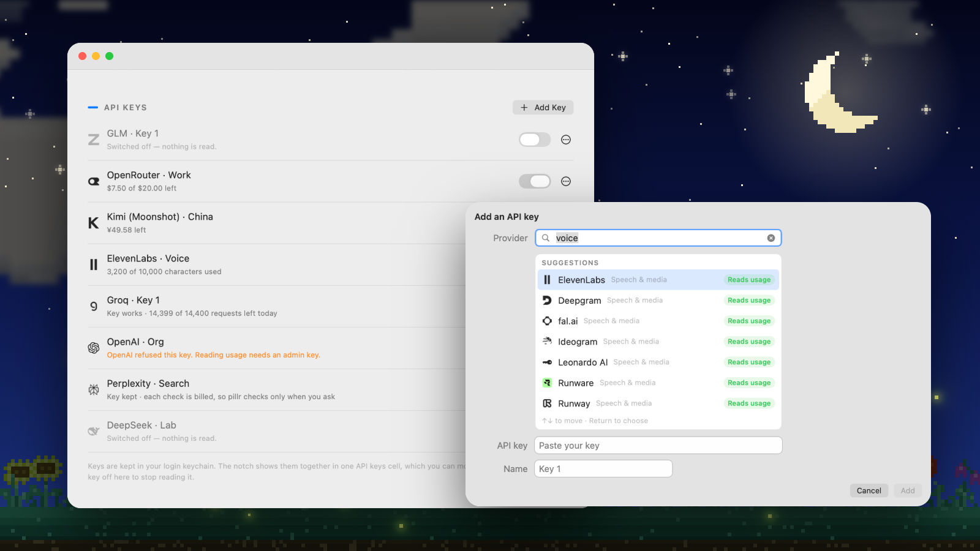Image resolution: width=980 pixels, height=551 pixels.
Task: Click the Runware suggestion icon
Action: [548, 383]
